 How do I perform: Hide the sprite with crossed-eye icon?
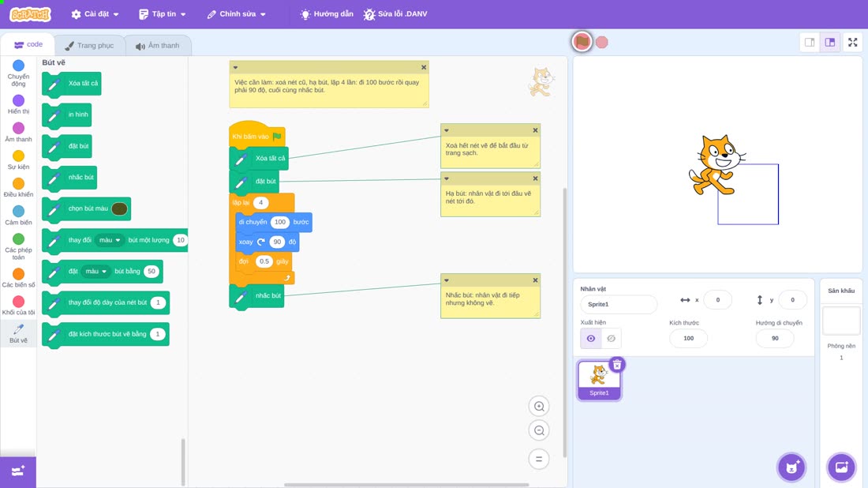click(611, 339)
